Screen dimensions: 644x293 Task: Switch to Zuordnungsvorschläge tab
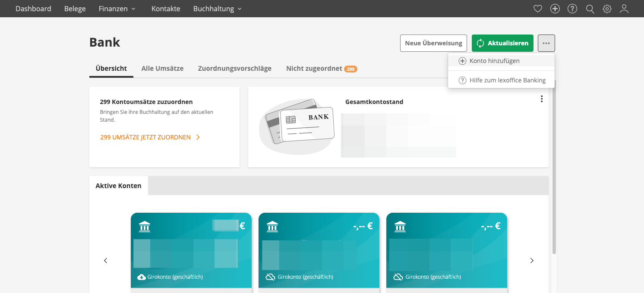[x=235, y=68]
